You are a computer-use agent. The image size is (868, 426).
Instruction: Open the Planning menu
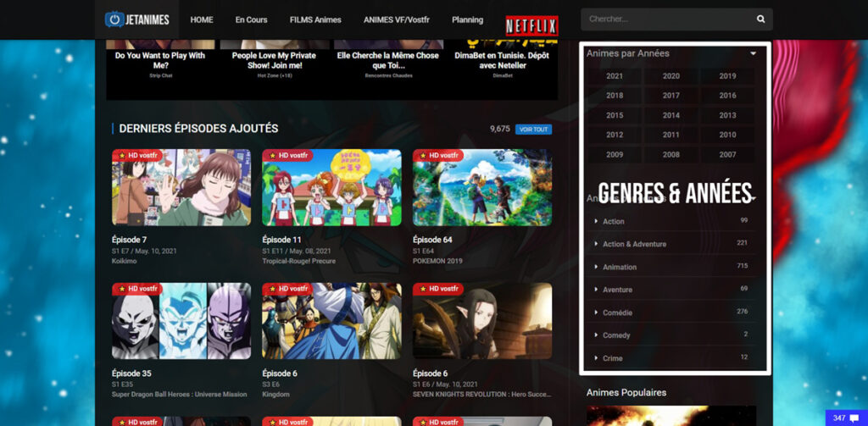point(467,20)
